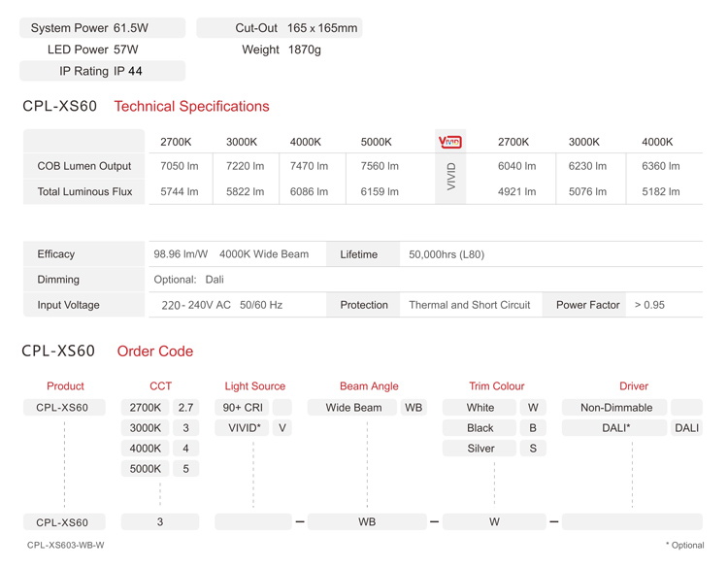Click the 50,000hrs (L80) lifetime value

pyautogui.click(x=447, y=254)
